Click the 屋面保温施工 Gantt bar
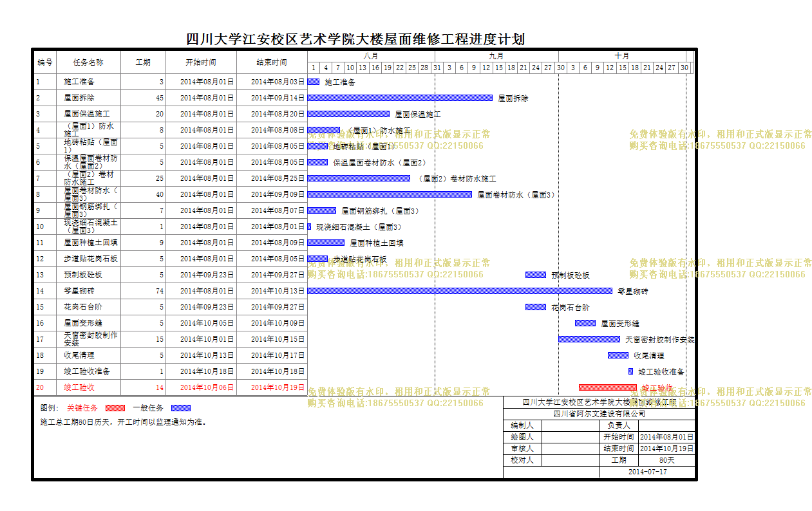The height and width of the screenshot is (511, 812). pyautogui.click(x=348, y=114)
